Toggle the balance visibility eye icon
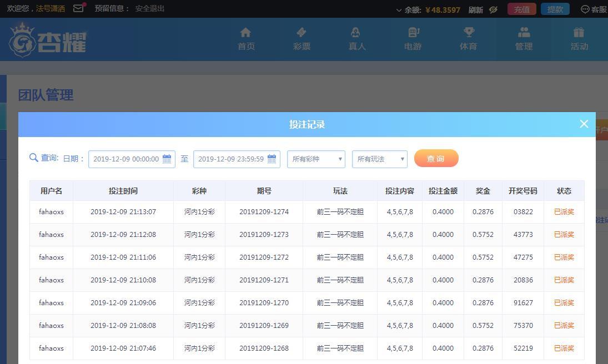608x364 pixels. (x=493, y=9)
